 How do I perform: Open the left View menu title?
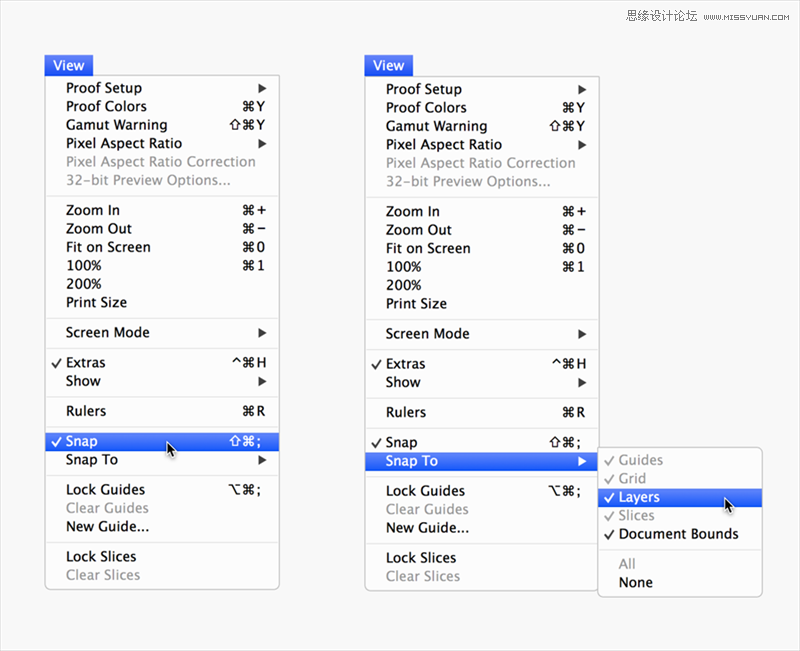(69, 65)
